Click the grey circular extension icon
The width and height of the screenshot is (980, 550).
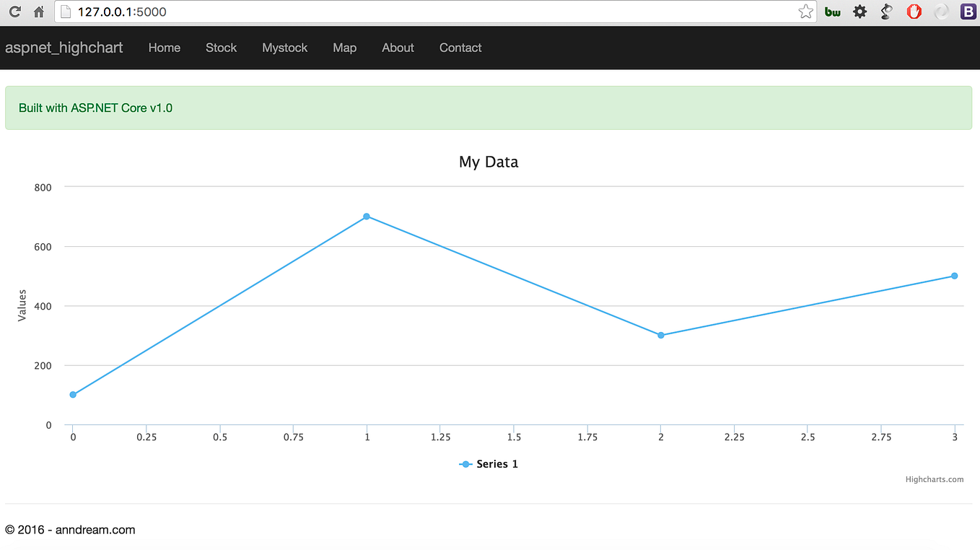(x=941, y=12)
